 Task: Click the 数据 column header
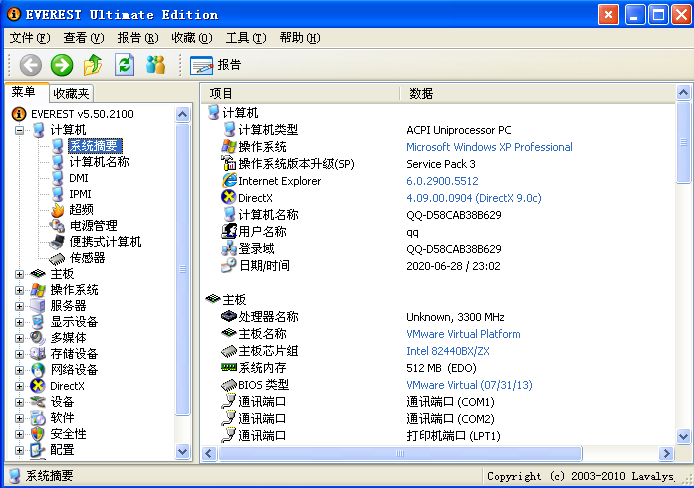pos(537,93)
